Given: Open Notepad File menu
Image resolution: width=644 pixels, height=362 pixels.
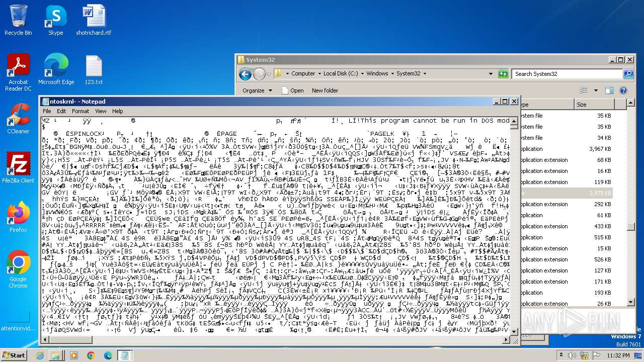Looking at the screenshot, I should coord(47,111).
